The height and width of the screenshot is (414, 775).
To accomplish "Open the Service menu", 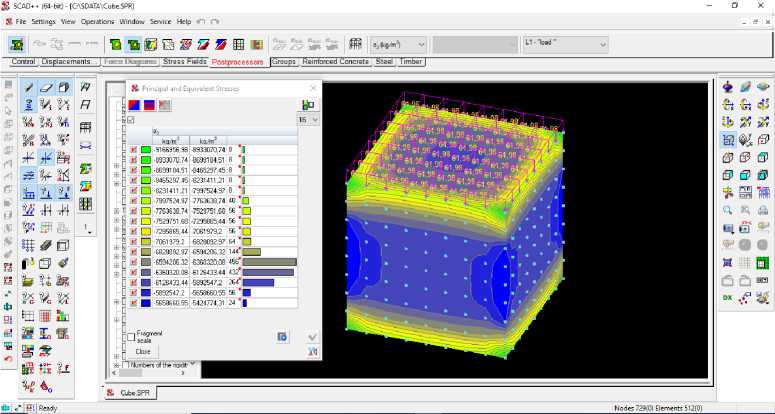I will (x=160, y=22).
